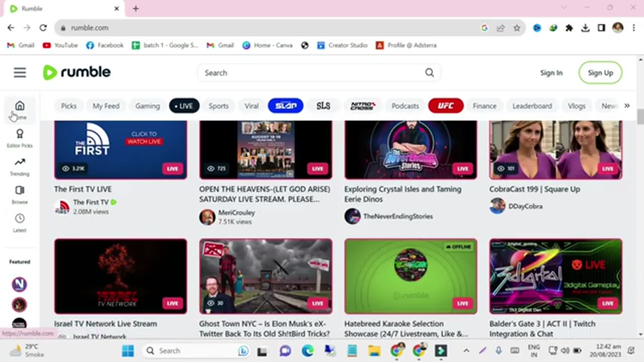
Task: Select the Gaming category chip
Action: (x=147, y=106)
